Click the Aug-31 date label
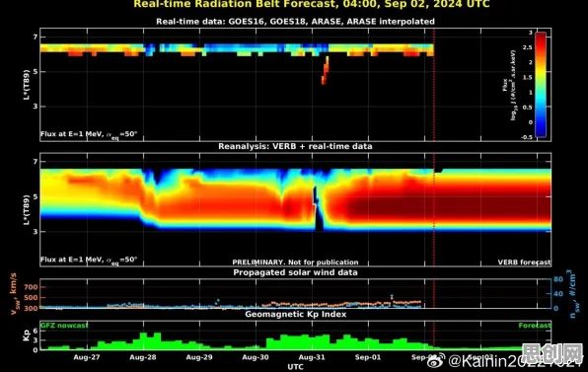The image size is (588, 372). point(312,357)
